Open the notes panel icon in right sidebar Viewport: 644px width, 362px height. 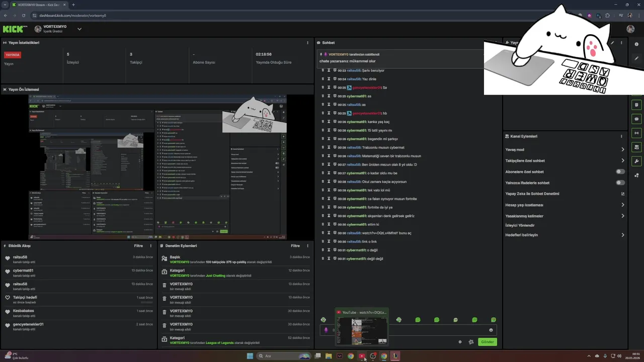click(636, 105)
